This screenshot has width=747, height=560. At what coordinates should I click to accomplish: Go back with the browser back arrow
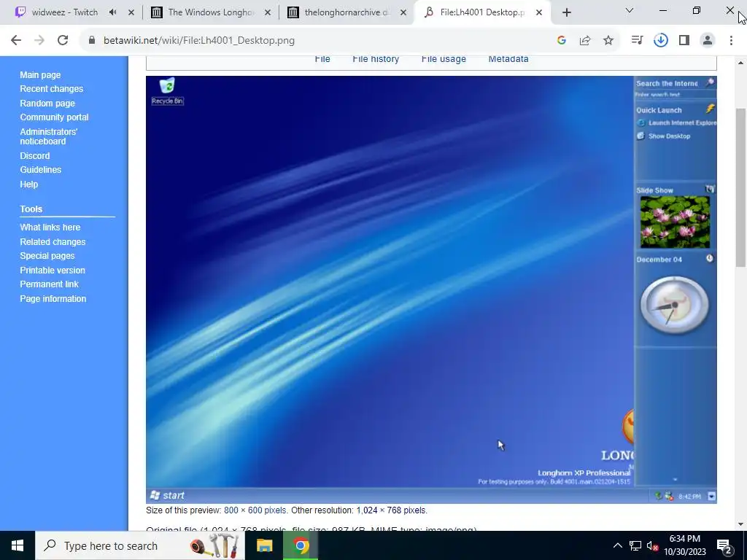16,41
